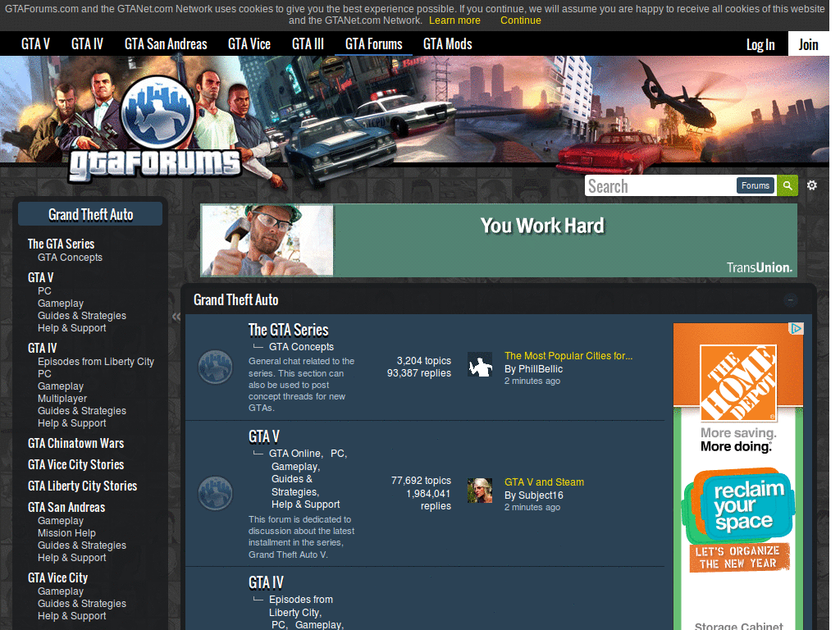
Task: Open Subject16's avatar image
Action: 480,491
